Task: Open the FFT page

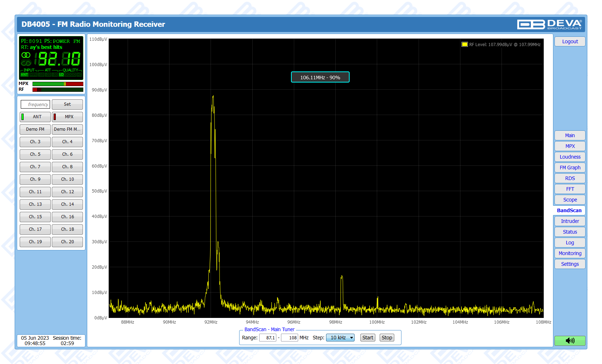Action: [x=570, y=189]
